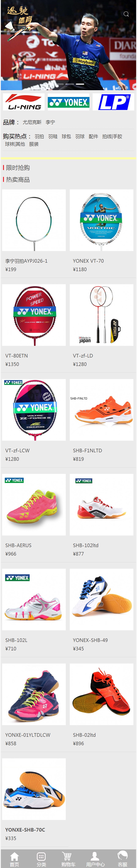Image resolution: width=137 pixels, height=868 pixels.
Task: Switch to the 热卖商品 section tab
Action: pyautogui.click(x=18, y=180)
